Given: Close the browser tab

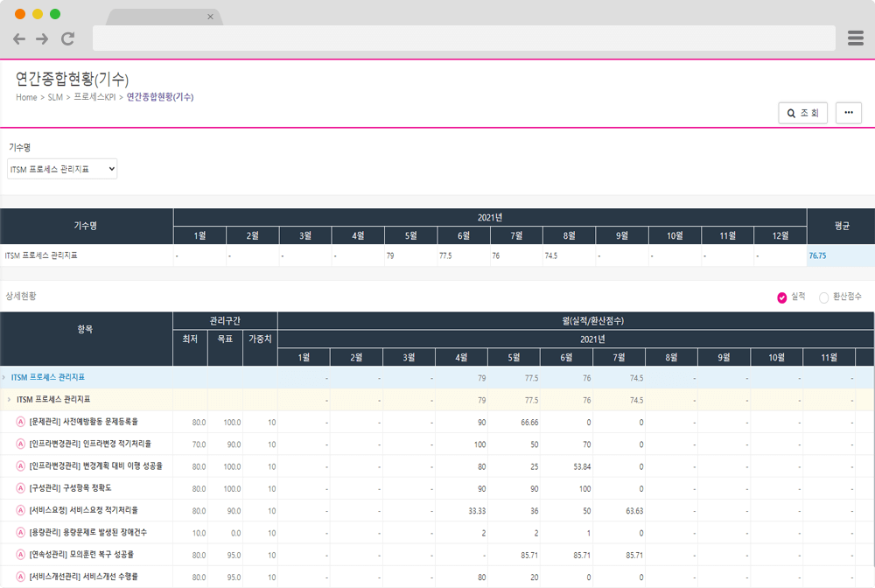Looking at the screenshot, I should coord(210,17).
